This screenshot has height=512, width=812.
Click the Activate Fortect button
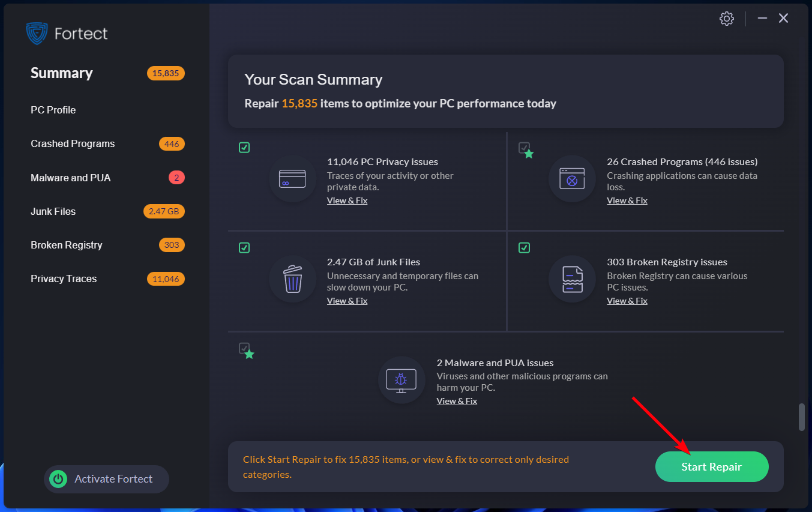pyautogui.click(x=107, y=479)
